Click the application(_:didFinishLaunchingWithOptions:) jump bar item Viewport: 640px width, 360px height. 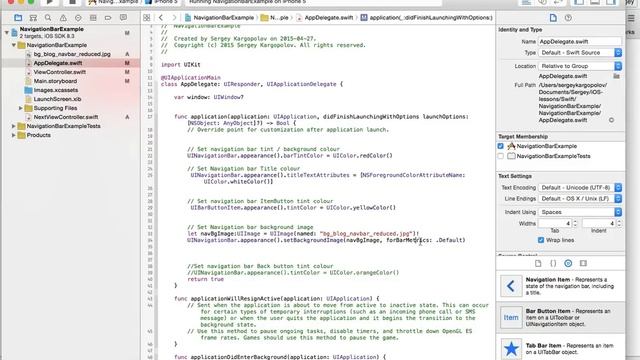(427, 18)
